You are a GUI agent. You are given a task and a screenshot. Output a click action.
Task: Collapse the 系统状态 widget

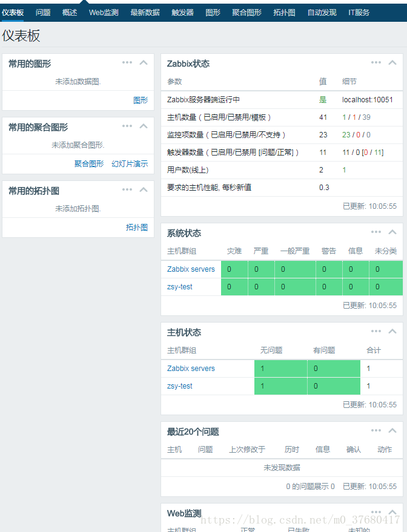coord(392,232)
